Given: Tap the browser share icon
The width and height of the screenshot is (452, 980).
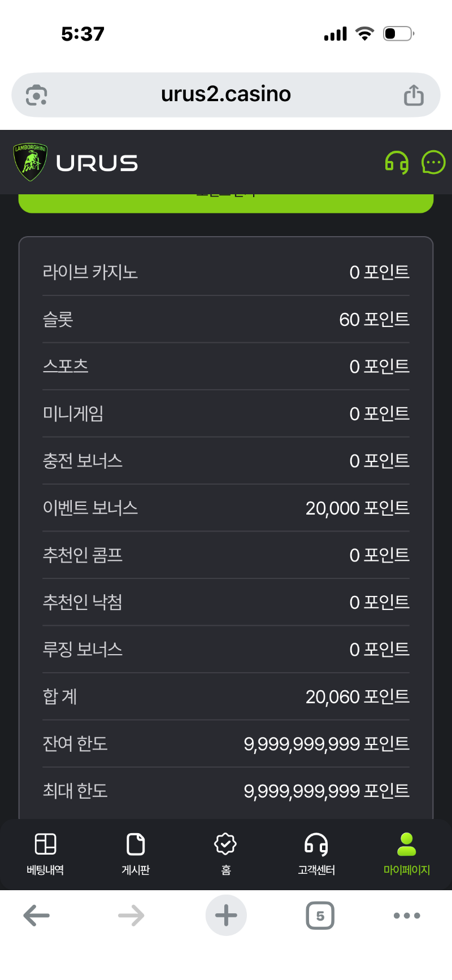Looking at the screenshot, I should 414,95.
